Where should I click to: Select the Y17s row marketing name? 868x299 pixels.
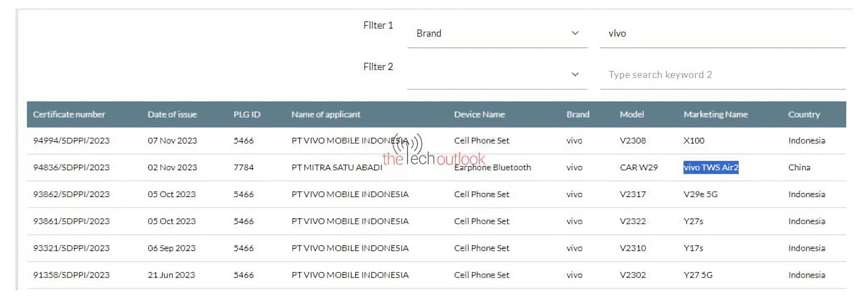pyautogui.click(x=693, y=248)
